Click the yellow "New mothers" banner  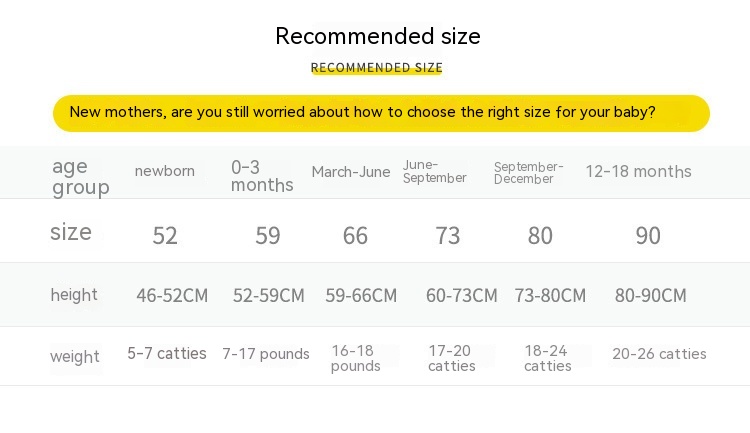(x=380, y=113)
